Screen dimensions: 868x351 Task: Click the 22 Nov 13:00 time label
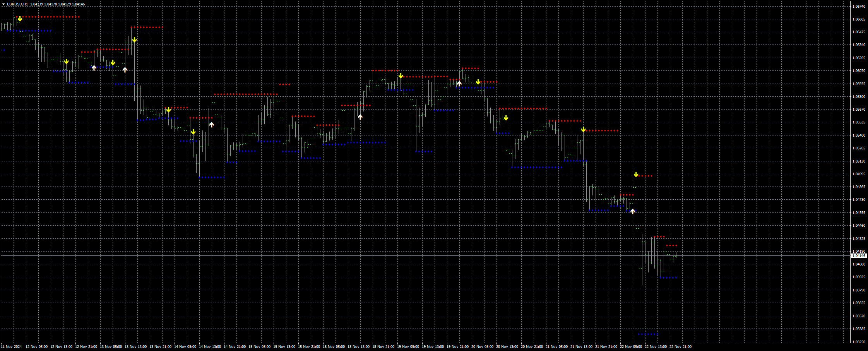pos(656,347)
